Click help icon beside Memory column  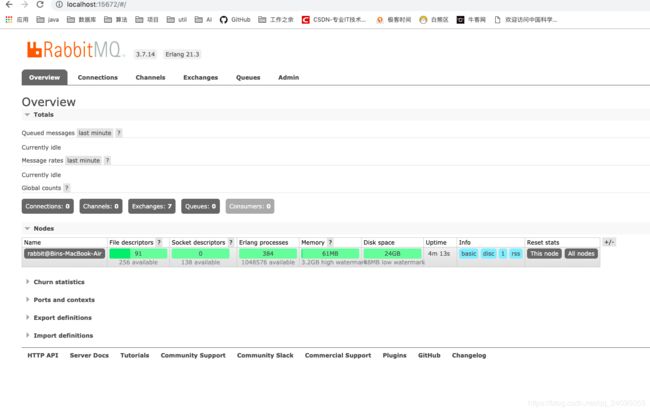pyautogui.click(x=330, y=242)
